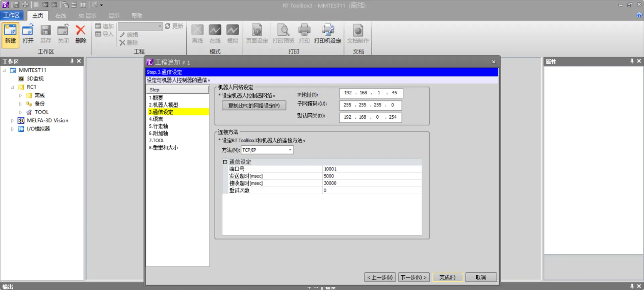Expand the I/O模拟器 tree node

click(13, 129)
